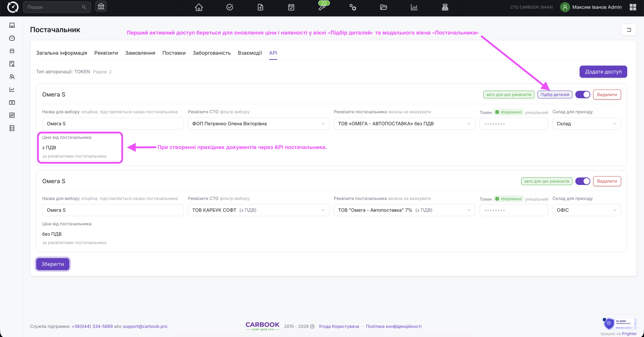Viewport: 644px width, 337px height.
Task: Expand Реквізити СТО dropdown ФОП Петренко Олена Вікторівна
Action: click(x=259, y=124)
